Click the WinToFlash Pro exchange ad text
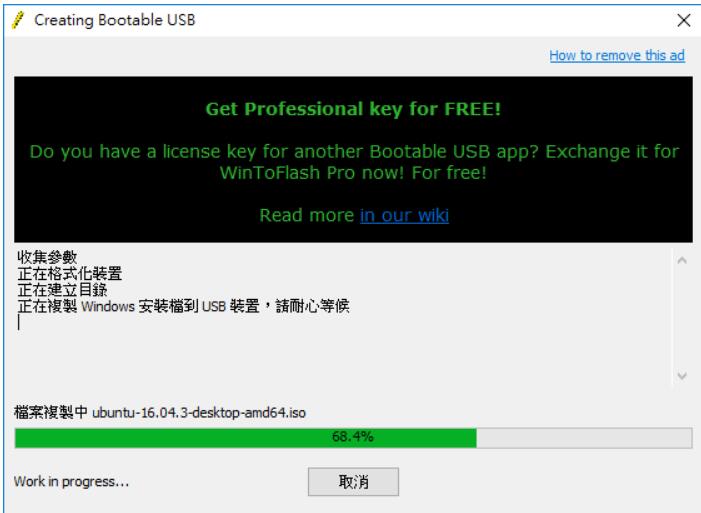 353,162
